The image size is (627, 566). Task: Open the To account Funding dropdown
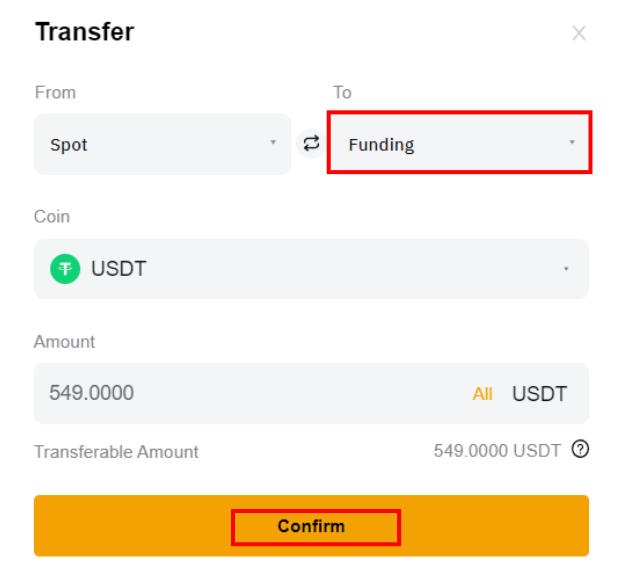459,142
